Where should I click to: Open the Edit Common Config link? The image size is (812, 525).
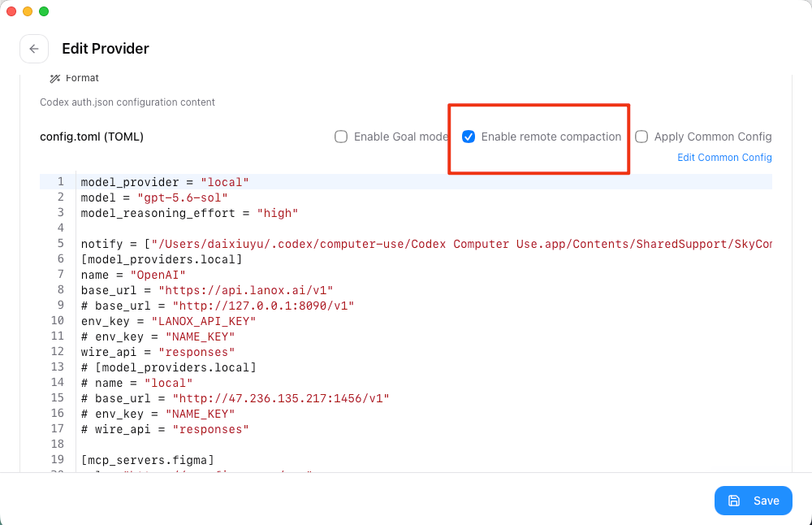[724, 158]
